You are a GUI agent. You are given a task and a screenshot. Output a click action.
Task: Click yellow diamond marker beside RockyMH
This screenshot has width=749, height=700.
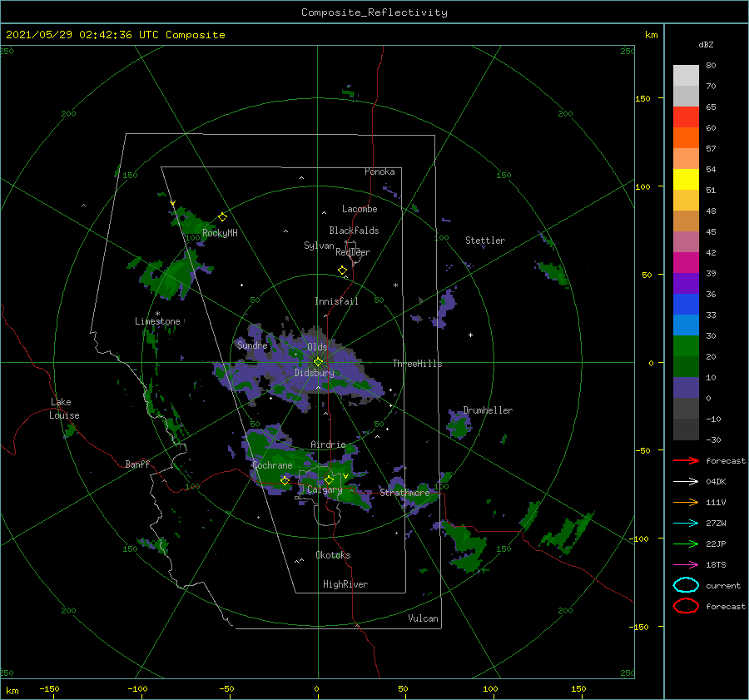click(x=222, y=217)
